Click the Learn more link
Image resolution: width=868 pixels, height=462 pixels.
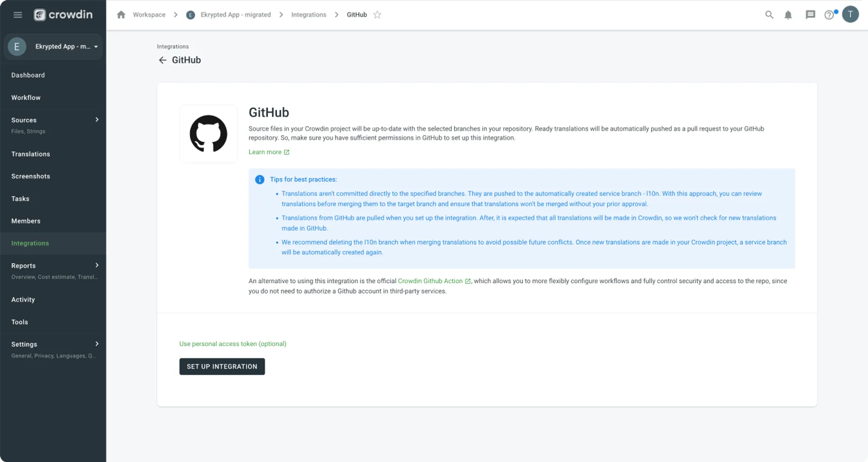tap(265, 152)
